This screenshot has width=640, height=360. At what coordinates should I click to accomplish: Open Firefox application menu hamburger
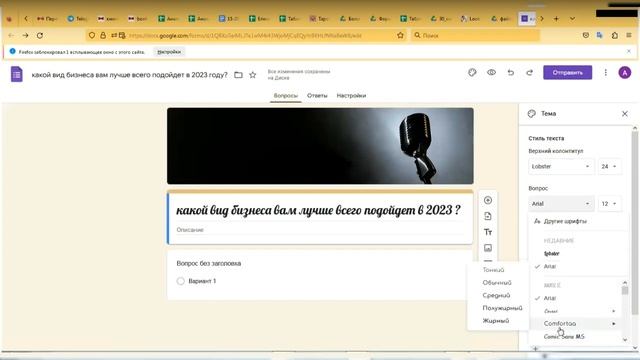coord(629,36)
